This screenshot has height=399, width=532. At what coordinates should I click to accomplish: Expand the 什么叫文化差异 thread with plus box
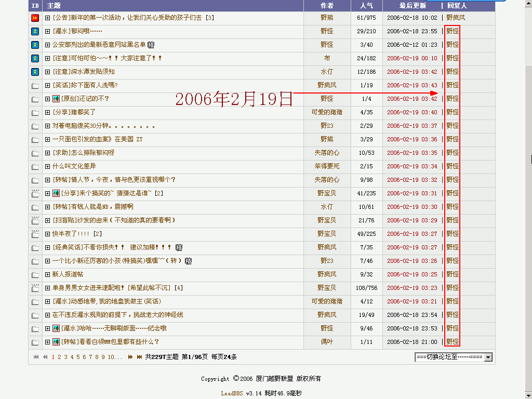[x=48, y=166]
